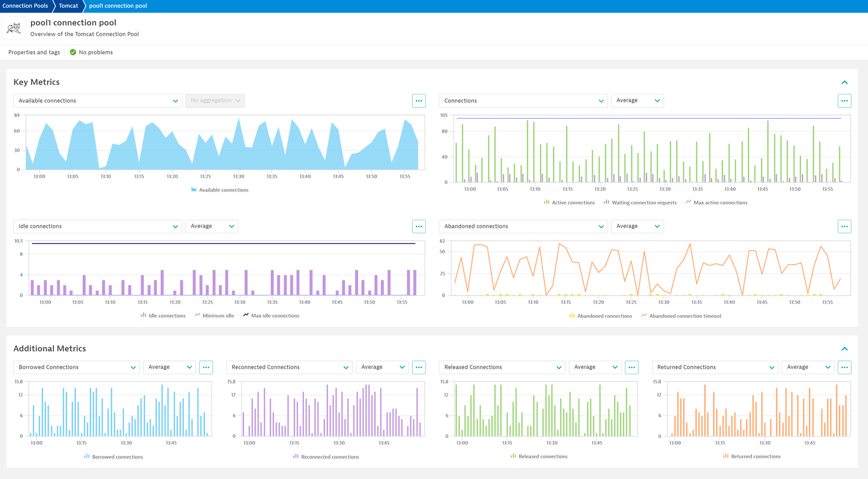868x479 pixels.
Task: Open more options for Returned Connections chart
Action: click(x=844, y=367)
